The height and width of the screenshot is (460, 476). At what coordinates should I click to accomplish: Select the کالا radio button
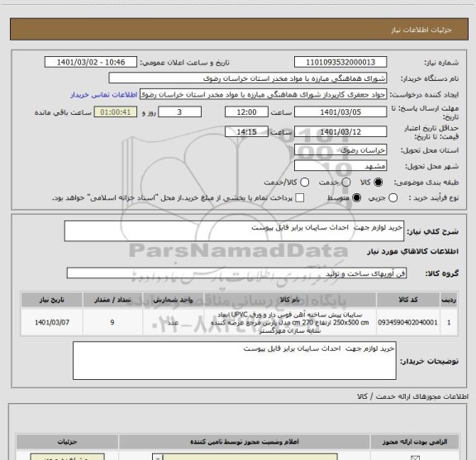(x=378, y=183)
